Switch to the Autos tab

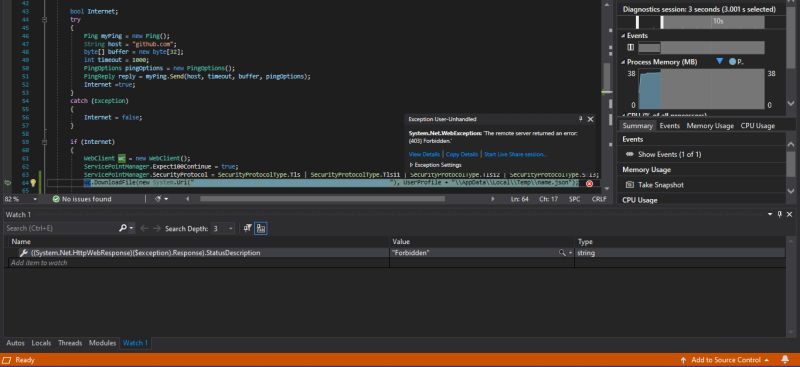tap(15, 343)
